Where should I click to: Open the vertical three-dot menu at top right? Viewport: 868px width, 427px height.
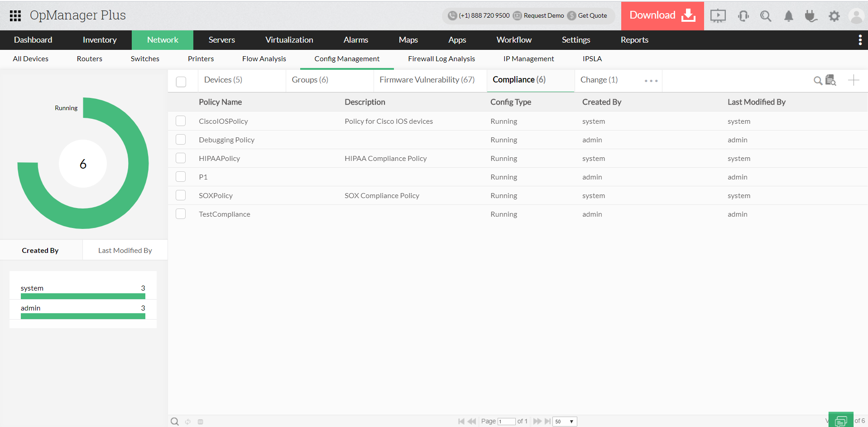[x=860, y=40]
